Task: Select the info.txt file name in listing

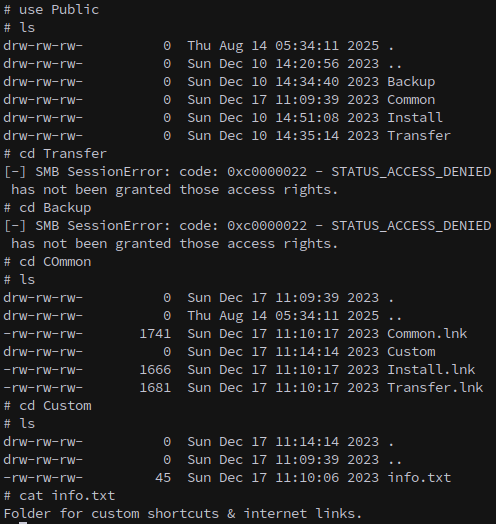Action: coord(419,478)
